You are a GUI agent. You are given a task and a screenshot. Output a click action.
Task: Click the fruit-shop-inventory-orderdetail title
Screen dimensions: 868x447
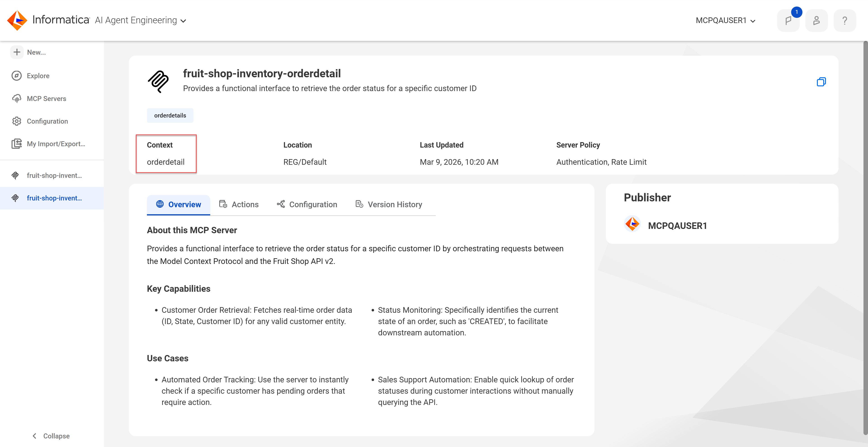[x=262, y=73]
